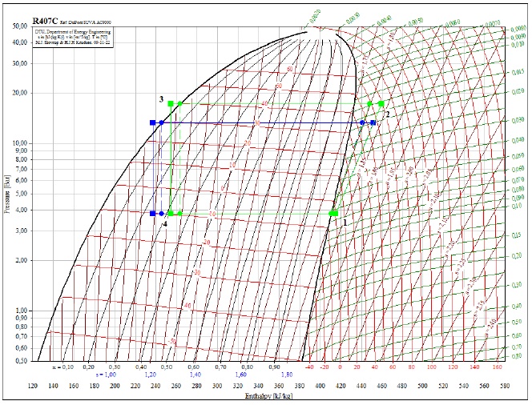The width and height of the screenshot is (532, 405).
Task: Click the DTU Department of Energy Engineering info box
Action: (73, 38)
